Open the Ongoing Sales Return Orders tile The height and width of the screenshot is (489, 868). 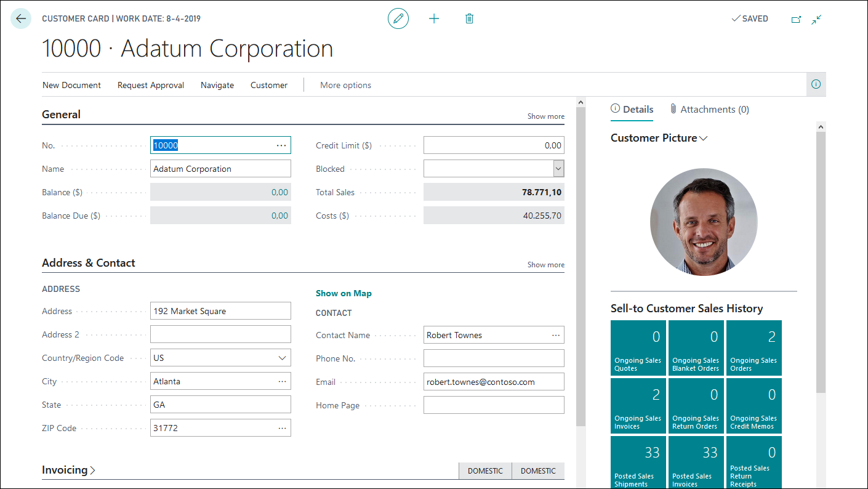696,406
